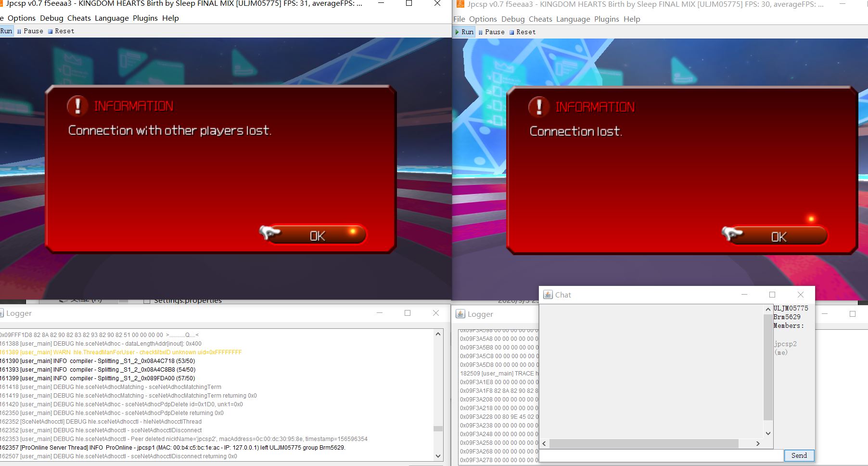Click the left Logger scrollbar thumb
868x466 pixels.
tap(438, 428)
